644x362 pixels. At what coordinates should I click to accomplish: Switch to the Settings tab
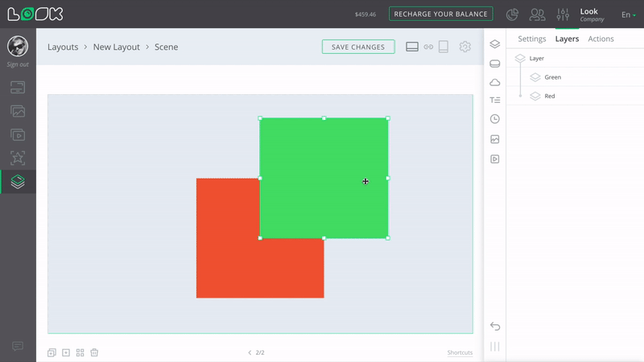tap(531, 39)
